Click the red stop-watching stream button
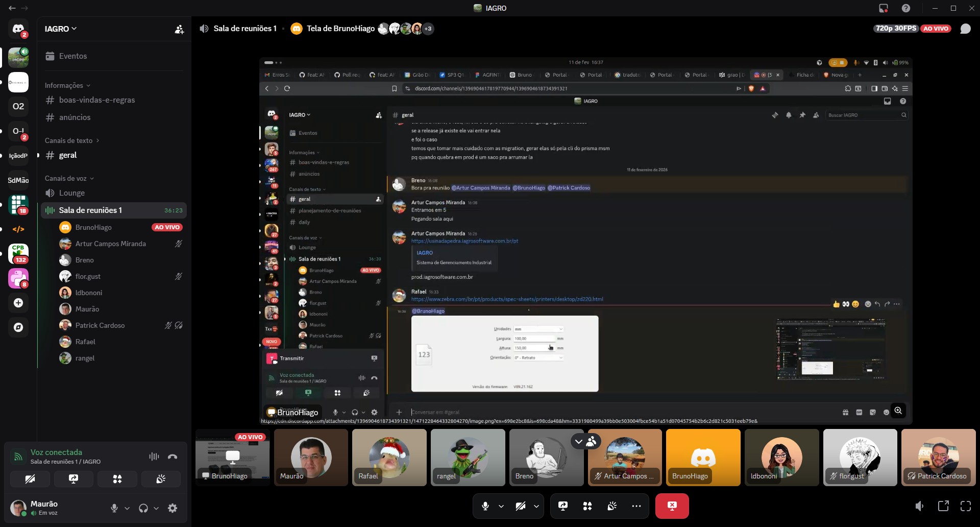 coord(672,506)
